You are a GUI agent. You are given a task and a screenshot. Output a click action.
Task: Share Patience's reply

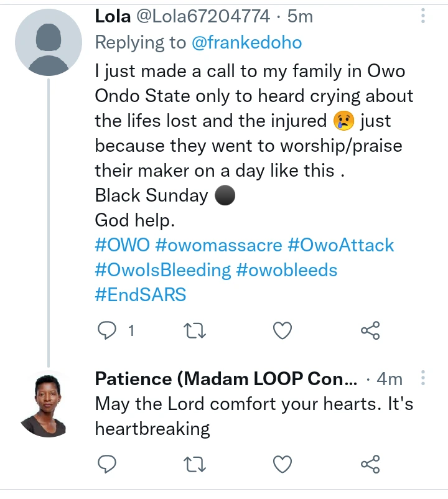370,464
